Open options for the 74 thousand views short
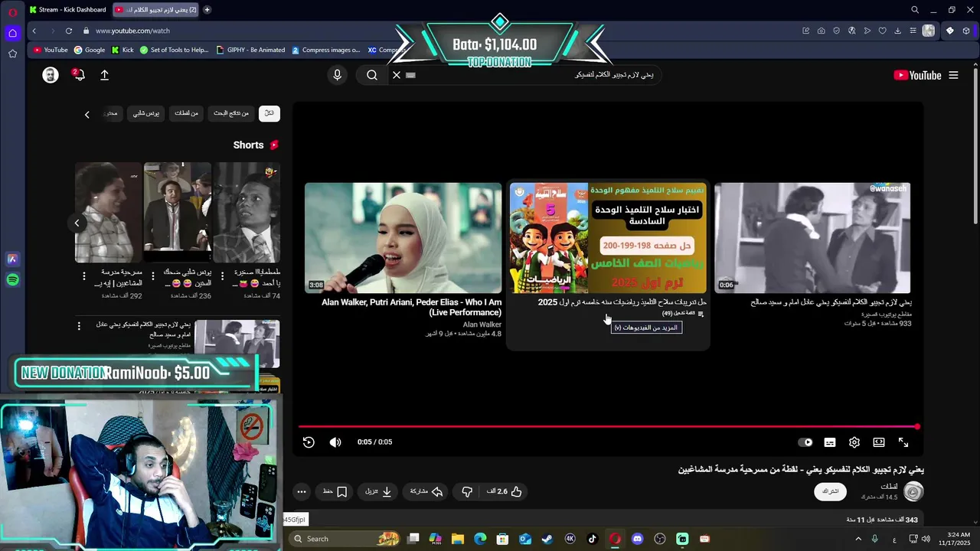Image resolution: width=980 pixels, height=551 pixels. pyautogui.click(x=222, y=275)
